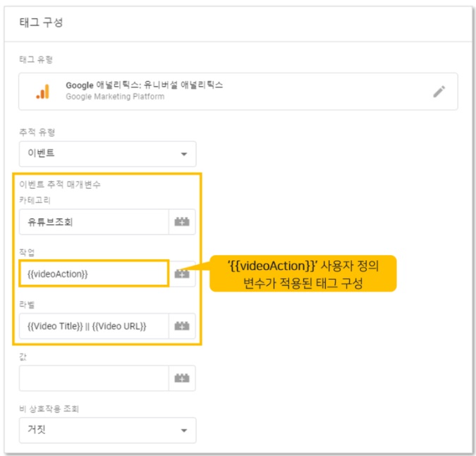Click the 작업 input containing {{videoAction}}

[x=94, y=273]
